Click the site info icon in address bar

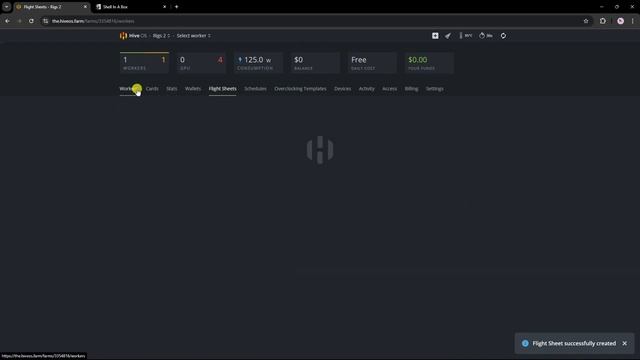46,21
